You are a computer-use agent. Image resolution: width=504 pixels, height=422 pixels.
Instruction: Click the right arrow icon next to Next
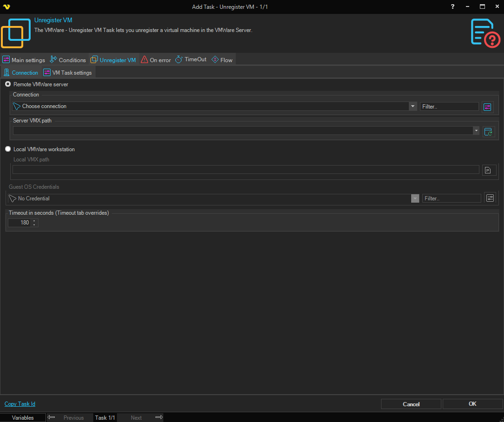159,417
